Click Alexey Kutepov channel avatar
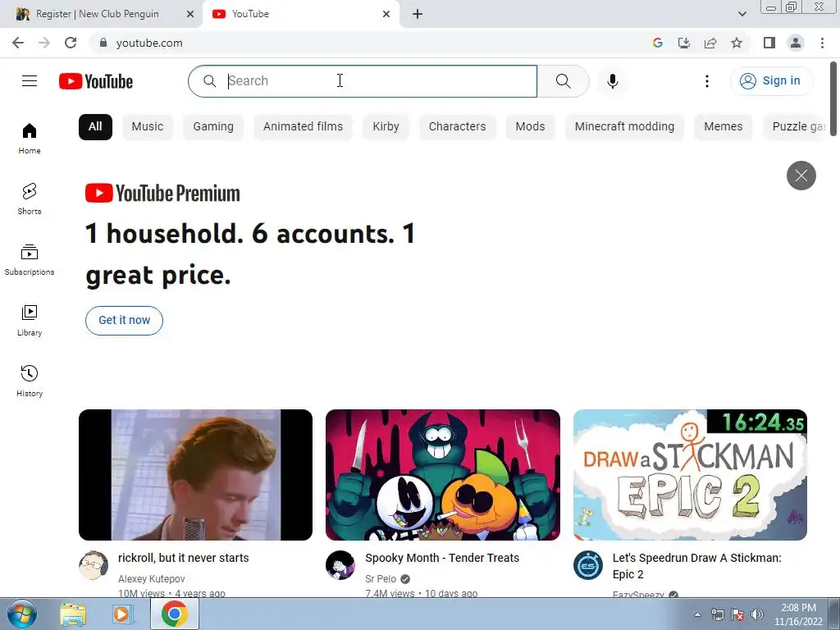This screenshot has height=630, width=840. 94,565
